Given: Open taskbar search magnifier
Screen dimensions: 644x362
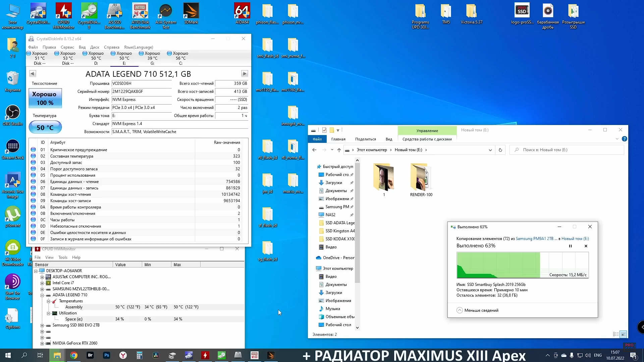Looking at the screenshot, I should click(24, 355).
